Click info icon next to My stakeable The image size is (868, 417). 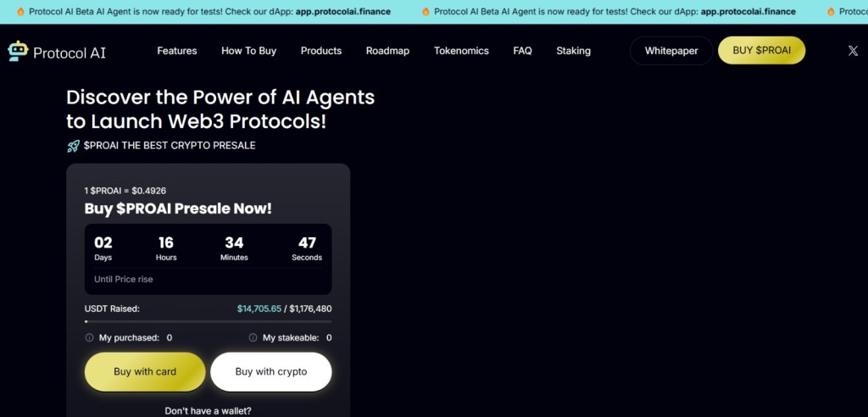pos(253,337)
